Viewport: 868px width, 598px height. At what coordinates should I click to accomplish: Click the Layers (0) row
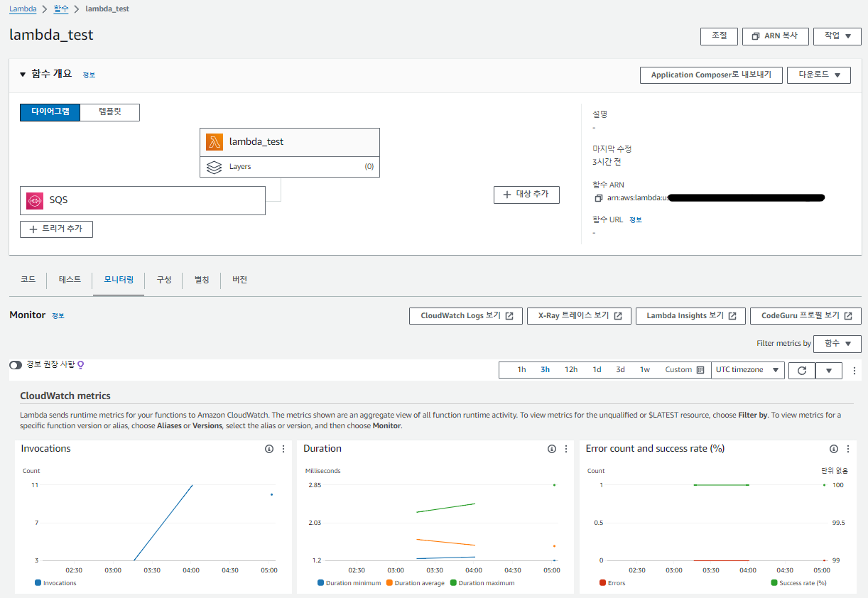[x=290, y=167]
